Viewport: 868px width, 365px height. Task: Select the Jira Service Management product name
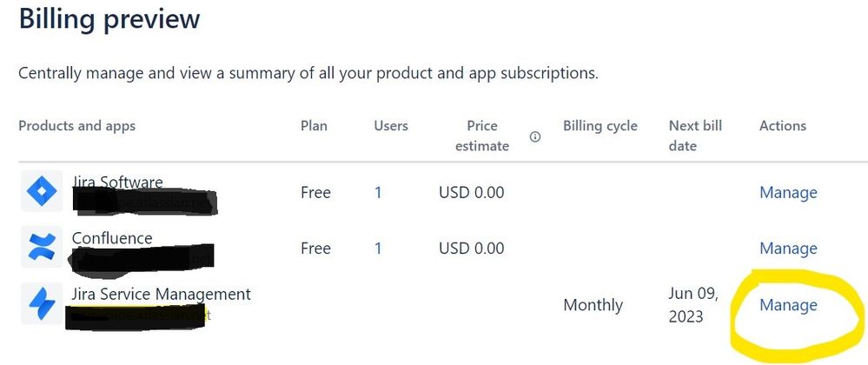tap(161, 294)
